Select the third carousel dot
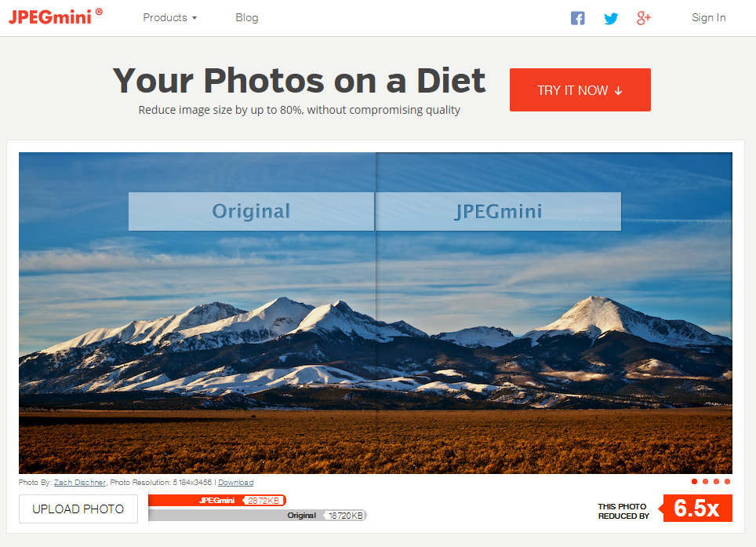The width and height of the screenshot is (756, 547). pyautogui.click(x=717, y=481)
